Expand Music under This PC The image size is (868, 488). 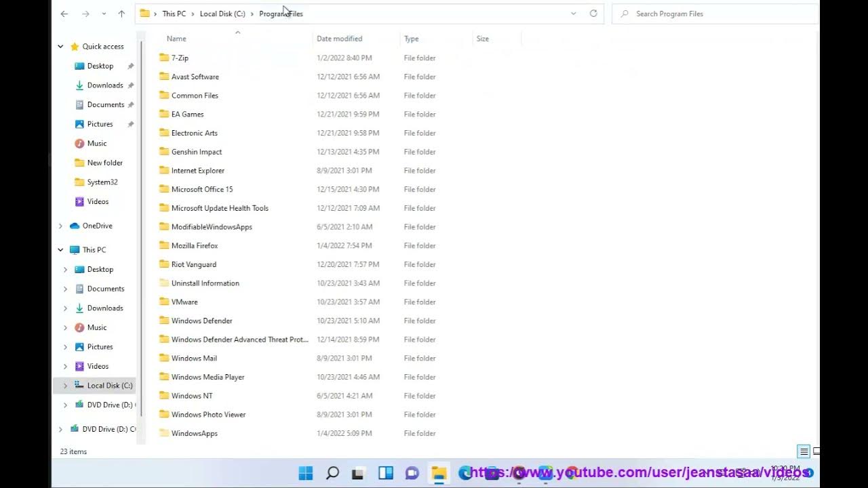[x=65, y=327]
